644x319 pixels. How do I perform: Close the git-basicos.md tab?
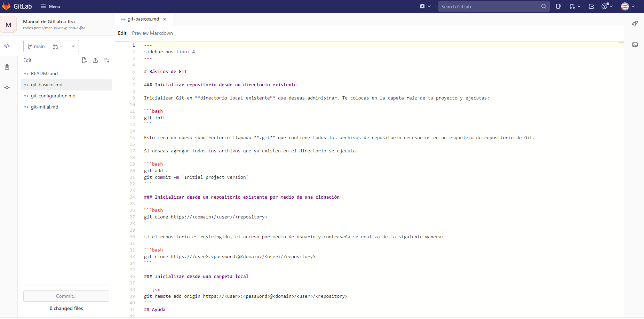click(165, 19)
